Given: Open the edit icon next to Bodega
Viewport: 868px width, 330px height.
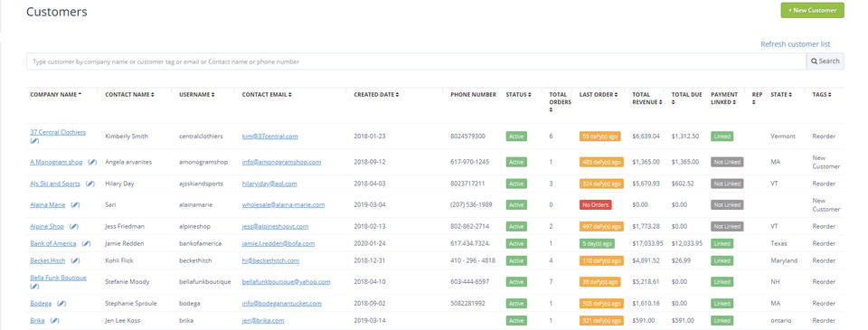Looking at the screenshot, I should pos(62,304).
